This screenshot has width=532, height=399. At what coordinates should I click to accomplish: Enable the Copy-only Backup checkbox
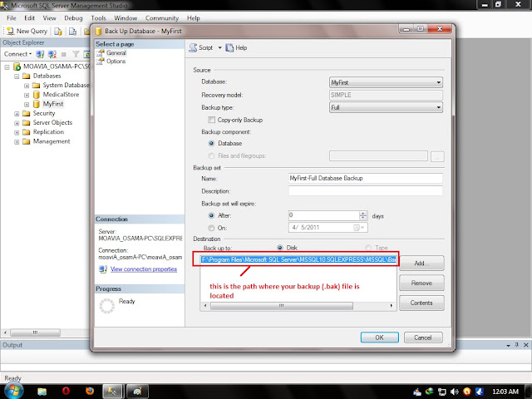[211, 120]
